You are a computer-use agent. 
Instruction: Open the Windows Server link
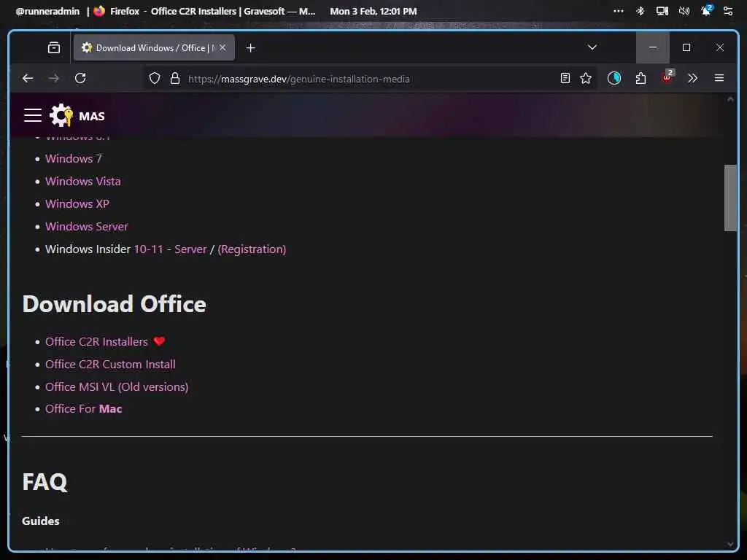click(x=87, y=227)
